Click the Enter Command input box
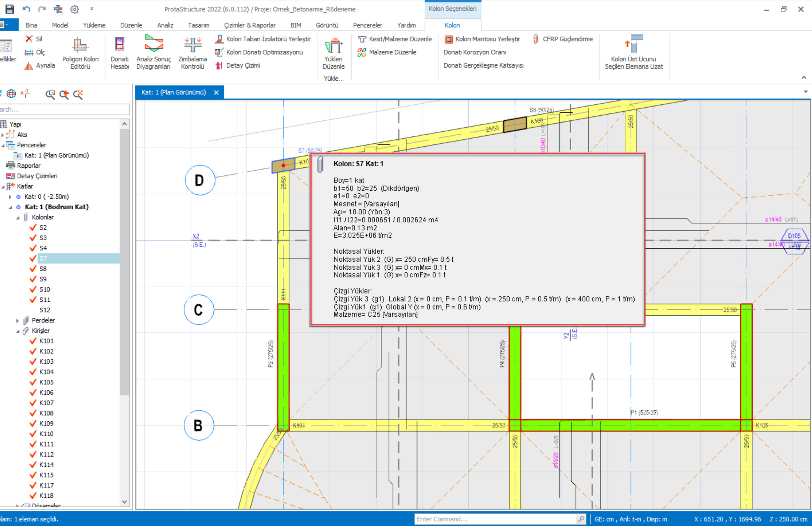The width and height of the screenshot is (812, 526). [x=495, y=519]
